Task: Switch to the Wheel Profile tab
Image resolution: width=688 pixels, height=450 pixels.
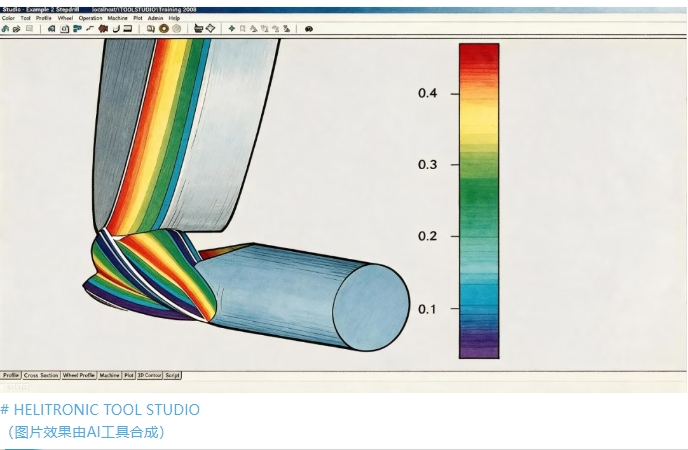Action: pos(79,375)
